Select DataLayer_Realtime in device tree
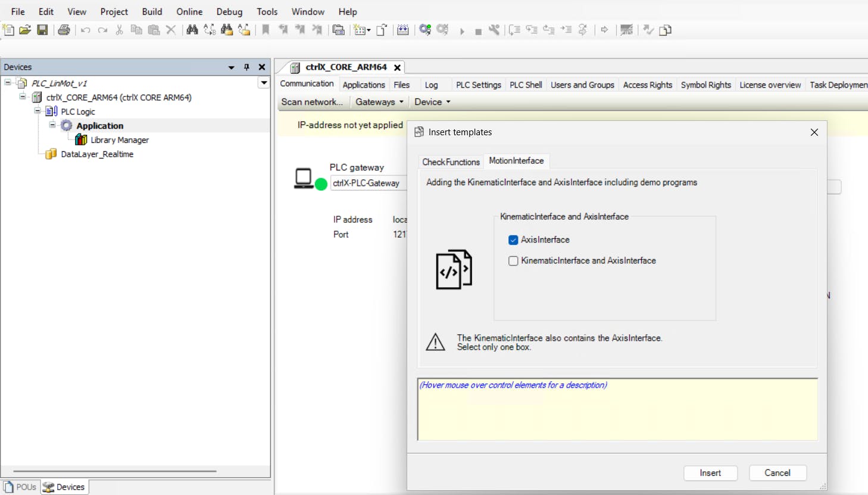Viewport: 868px width, 495px height. (x=97, y=154)
